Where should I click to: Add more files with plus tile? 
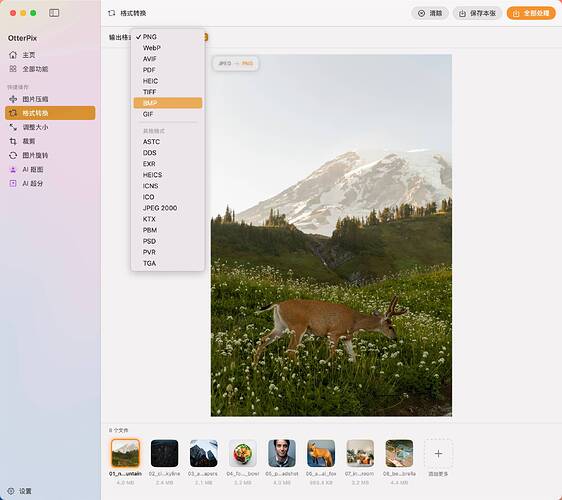(x=438, y=453)
